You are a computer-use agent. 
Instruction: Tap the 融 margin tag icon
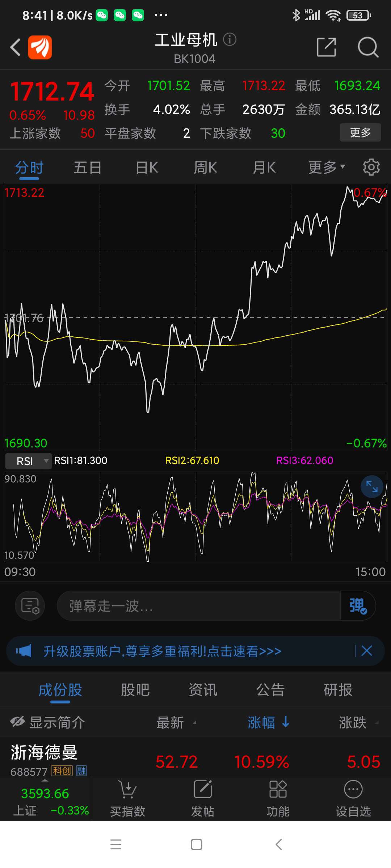tap(81, 771)
